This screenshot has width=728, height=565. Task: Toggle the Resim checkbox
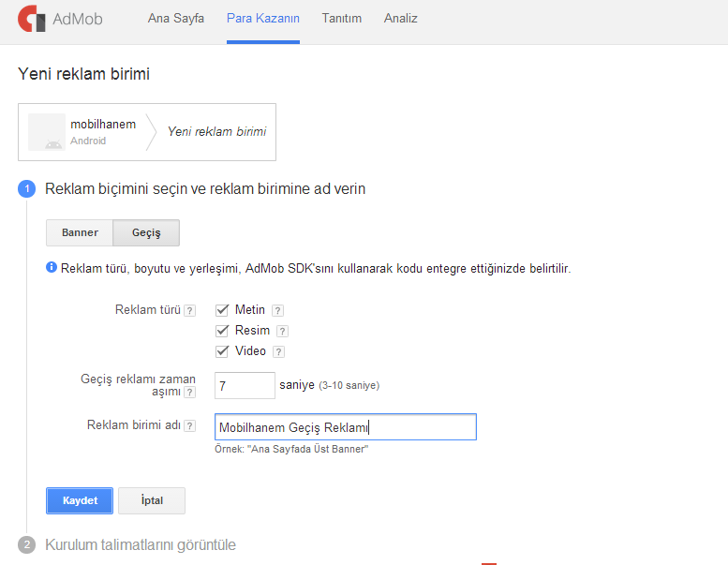[222, 331]
